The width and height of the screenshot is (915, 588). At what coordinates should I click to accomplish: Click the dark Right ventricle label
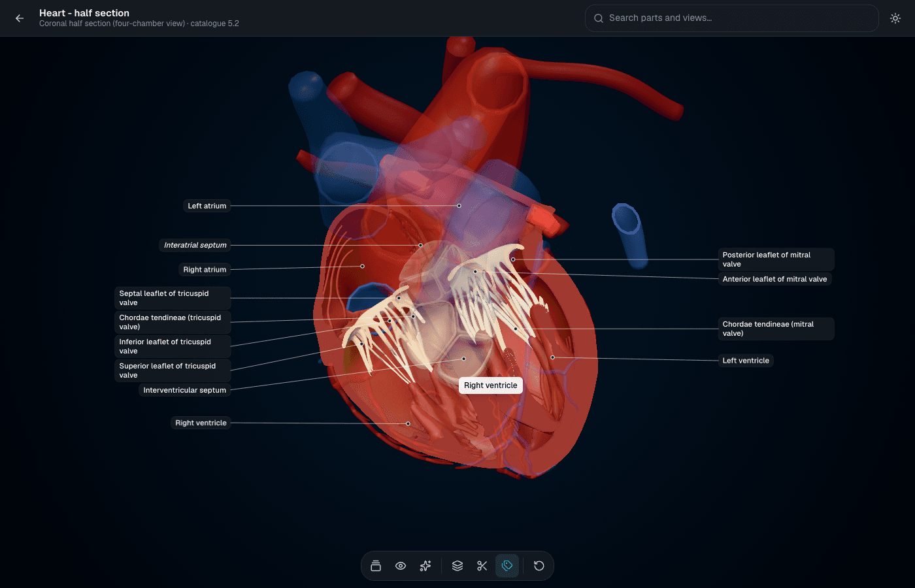point(201,423)
